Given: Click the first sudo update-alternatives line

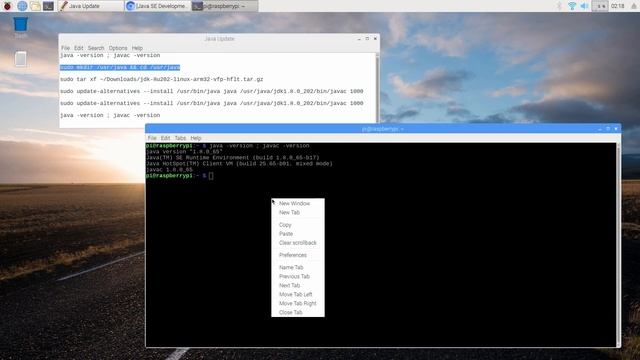Looking at the screenshot, I should (211, 91).
